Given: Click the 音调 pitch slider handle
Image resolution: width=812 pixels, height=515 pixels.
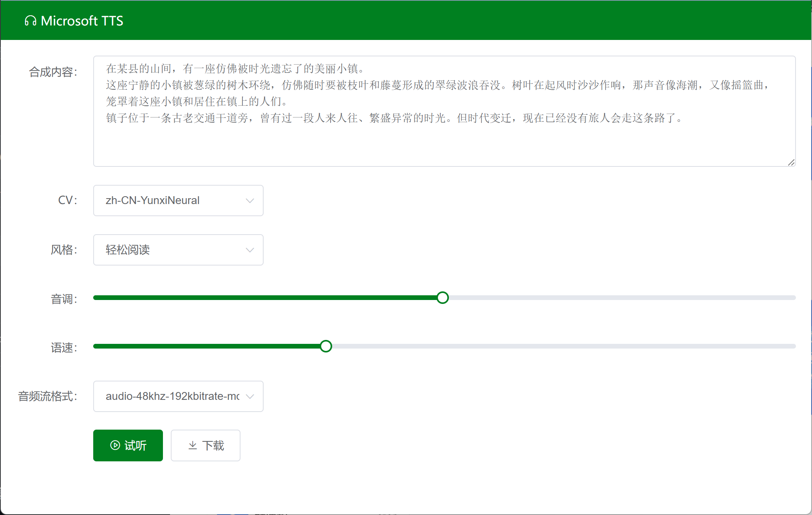Looking at the screenshot, I should [443, 298].
